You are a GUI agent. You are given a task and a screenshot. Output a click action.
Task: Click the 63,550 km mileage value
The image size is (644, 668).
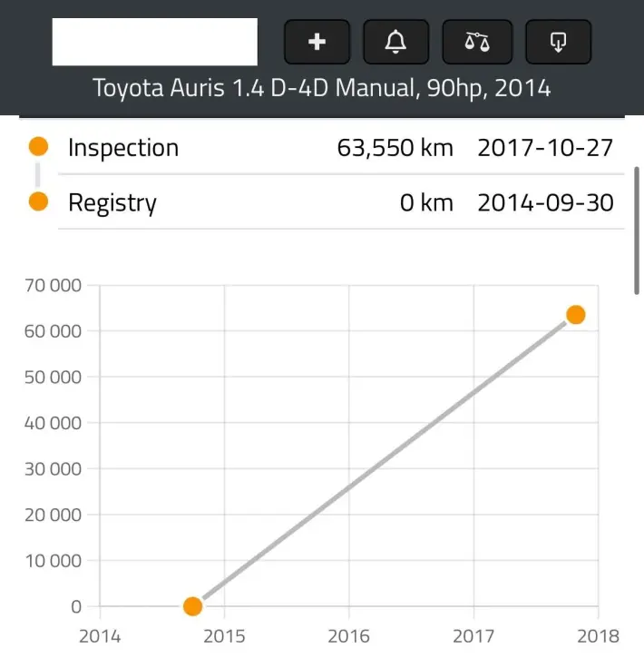pos(395,148)
